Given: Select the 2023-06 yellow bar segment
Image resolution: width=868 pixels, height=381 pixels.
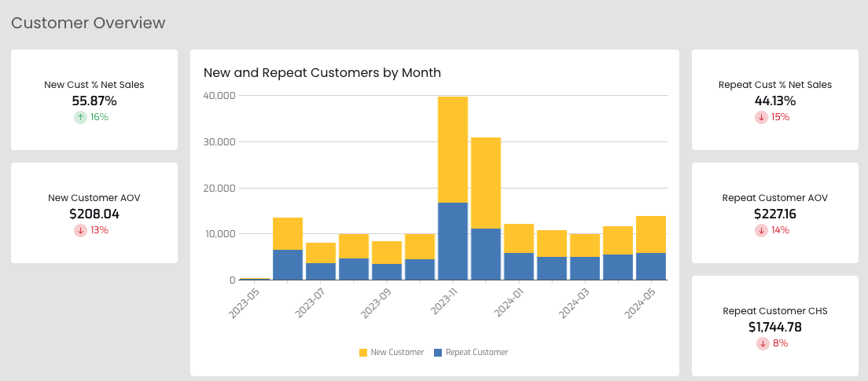Looking at the screenshot, I should pos(288,234).
